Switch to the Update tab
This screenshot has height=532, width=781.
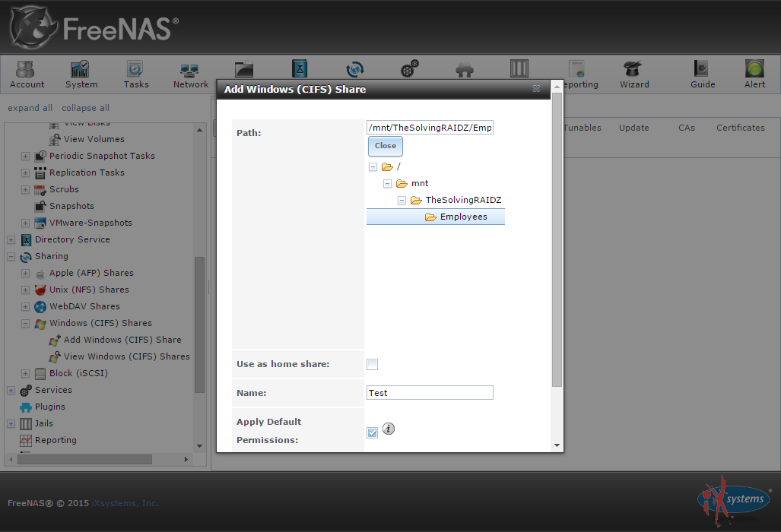(633, 128)
